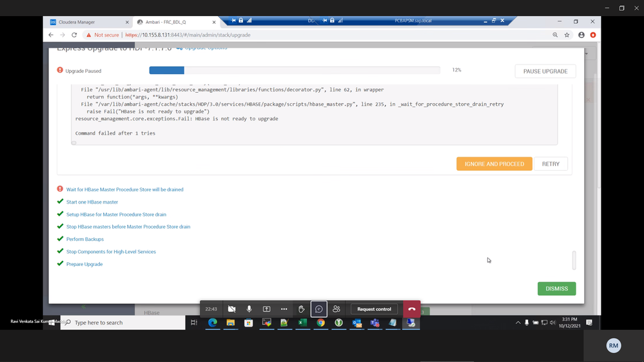This screenshot has height=362, width=644.
Task: Turn on camera in meeting toolbar
Action: coord(231,309)
